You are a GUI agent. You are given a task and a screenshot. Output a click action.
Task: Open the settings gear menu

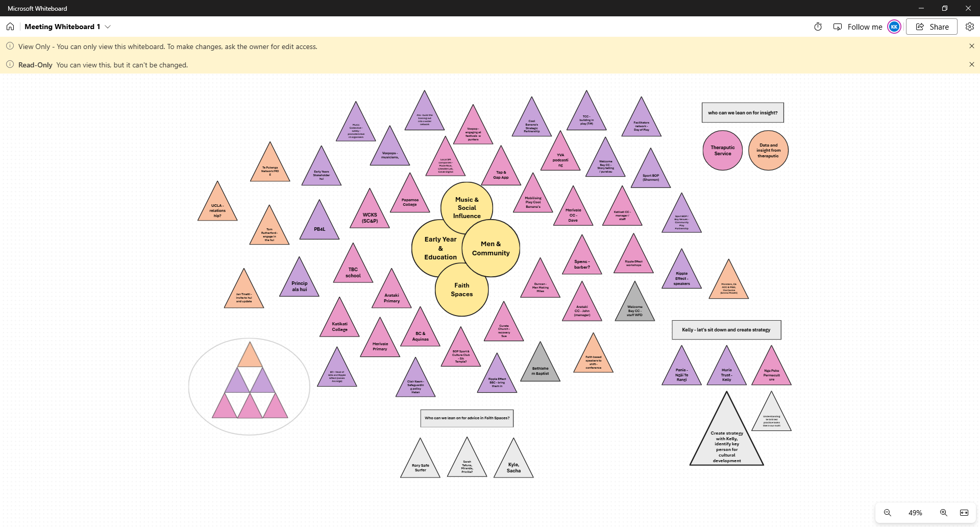point(969,27)
